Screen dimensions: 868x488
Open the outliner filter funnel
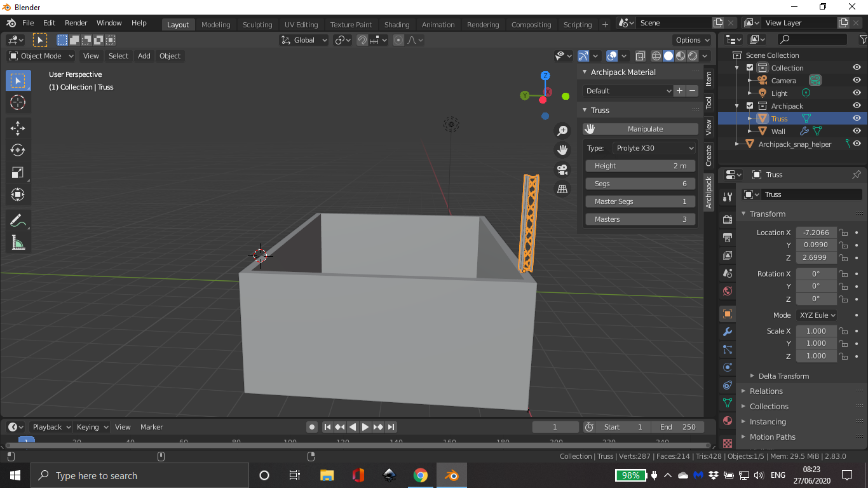click(x=862, y=39)
